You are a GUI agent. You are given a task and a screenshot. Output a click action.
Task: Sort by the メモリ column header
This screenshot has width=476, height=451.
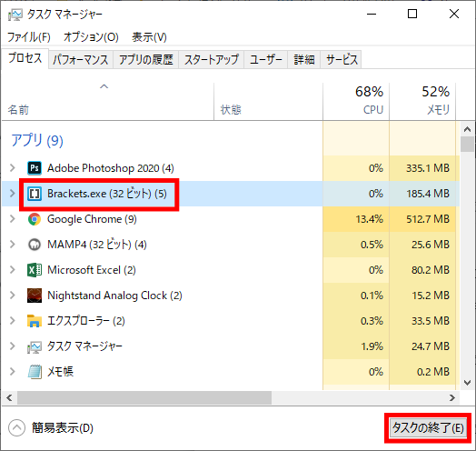tap(422, 101)
